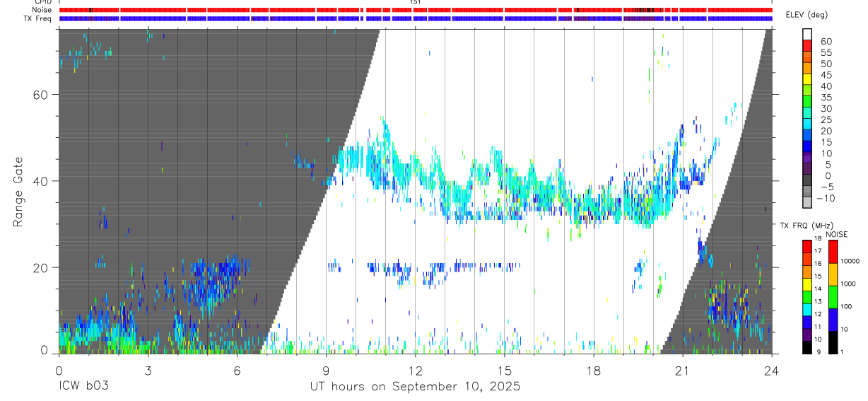Select the green block in the NOISE legend
The height and width of the screenshot is (401, 868).
[832, 297]
